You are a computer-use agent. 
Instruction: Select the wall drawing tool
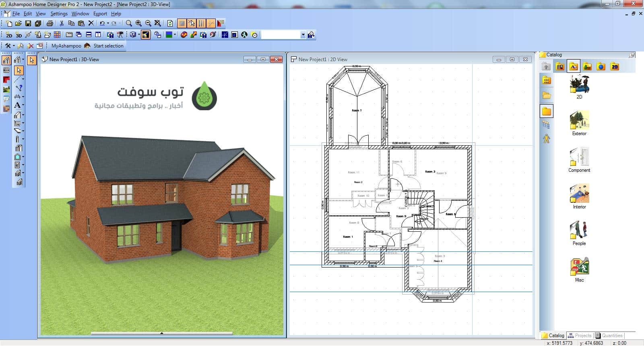(x=17, y=115)
